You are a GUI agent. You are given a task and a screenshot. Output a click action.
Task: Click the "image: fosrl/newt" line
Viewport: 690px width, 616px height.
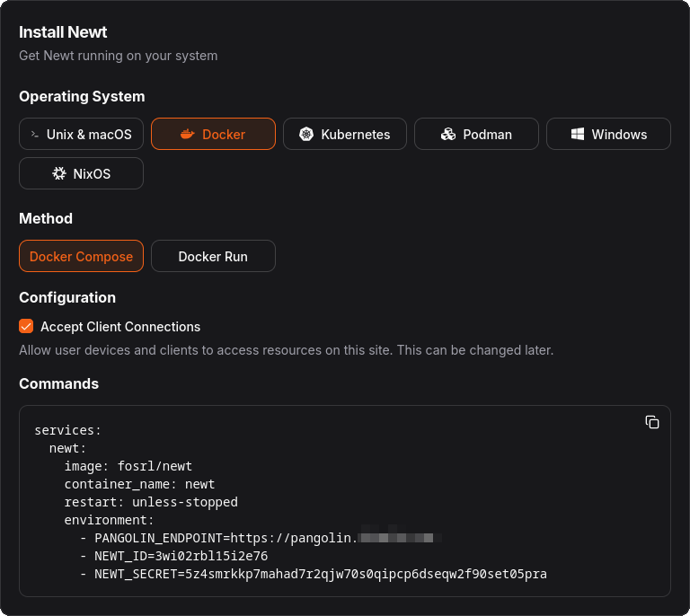(x=128, y=466)
